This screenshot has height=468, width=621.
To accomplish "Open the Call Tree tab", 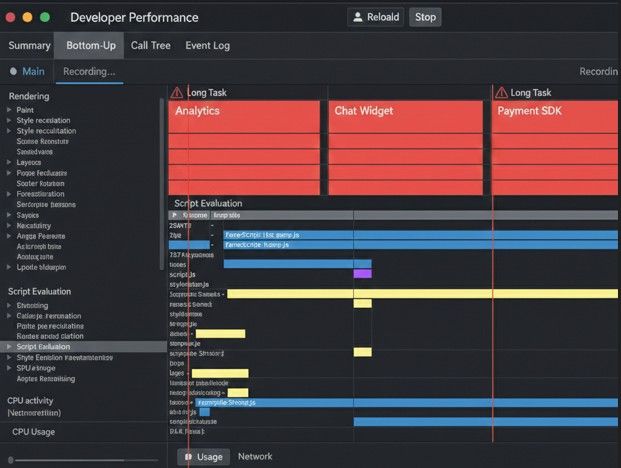I will (x=151, y=46).
